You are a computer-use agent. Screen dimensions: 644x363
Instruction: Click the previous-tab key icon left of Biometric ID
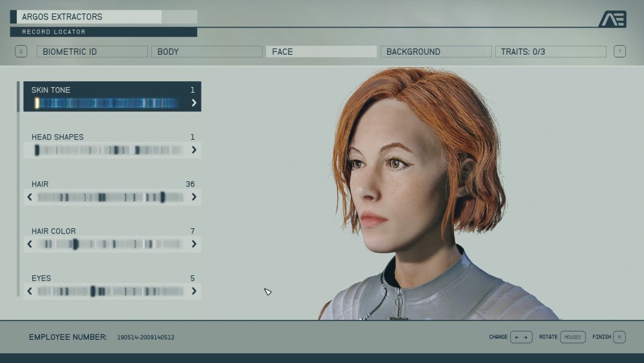click(21, 52)
